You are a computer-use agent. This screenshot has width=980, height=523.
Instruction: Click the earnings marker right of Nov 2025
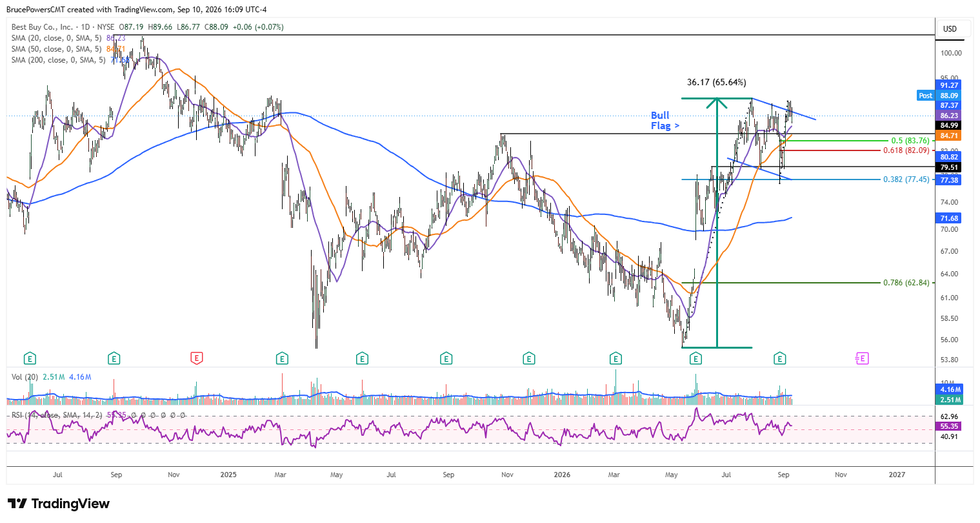pos(529,358)
